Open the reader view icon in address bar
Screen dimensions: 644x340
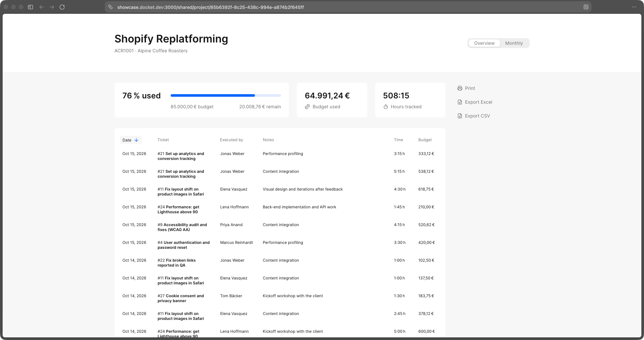click(586, 7)
